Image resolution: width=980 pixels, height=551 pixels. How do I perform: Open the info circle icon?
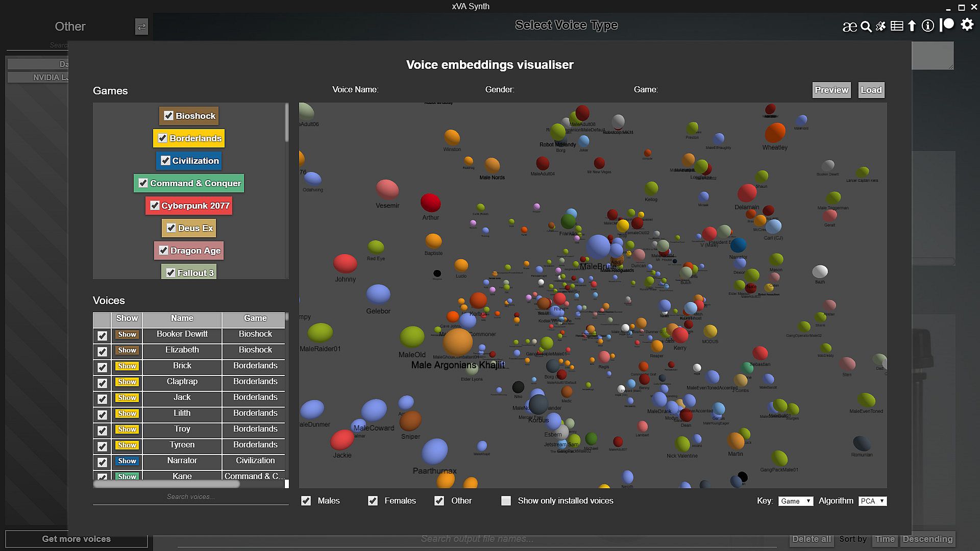(x=928, y=26)
